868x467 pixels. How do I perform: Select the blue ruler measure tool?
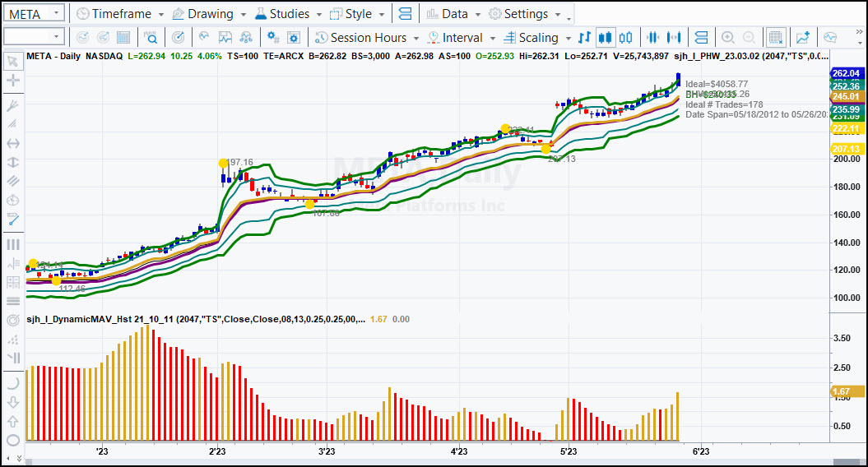(x=12, y=220)
